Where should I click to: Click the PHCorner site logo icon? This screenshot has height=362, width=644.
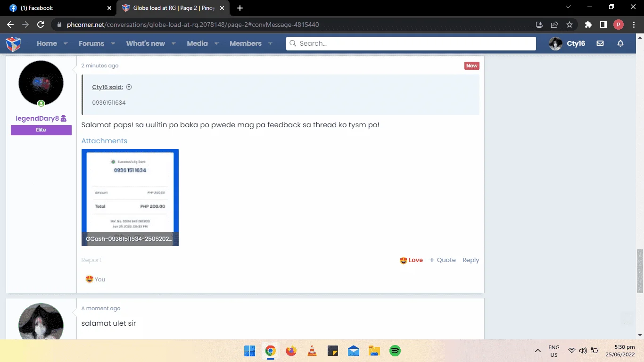click(13, 43)
